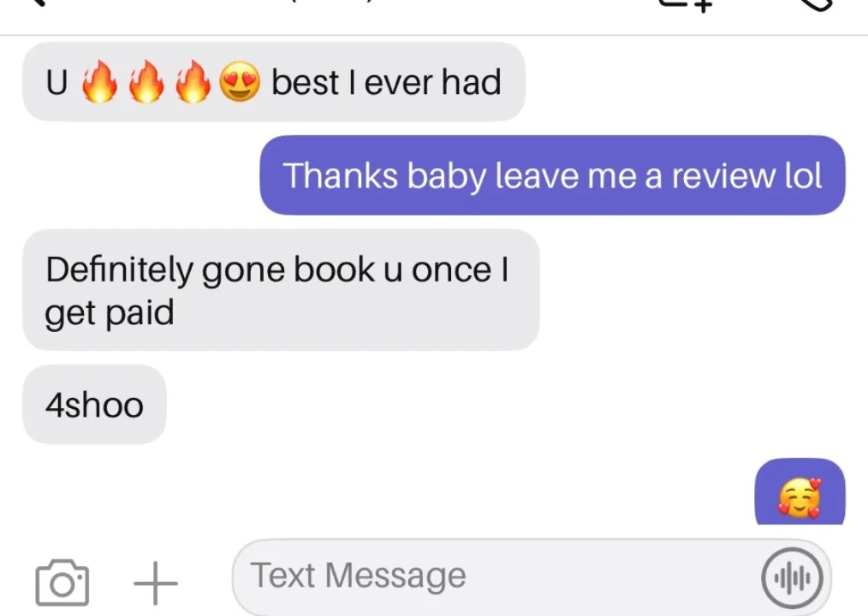Start a voice message with the waveform icon
The image size is (868, 616).
792,577
